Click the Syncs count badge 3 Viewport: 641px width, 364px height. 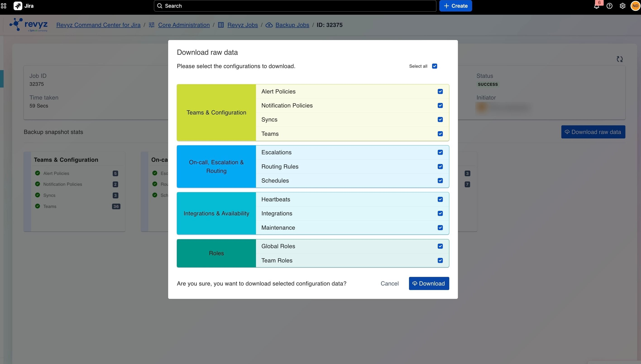tap(115, 195)
